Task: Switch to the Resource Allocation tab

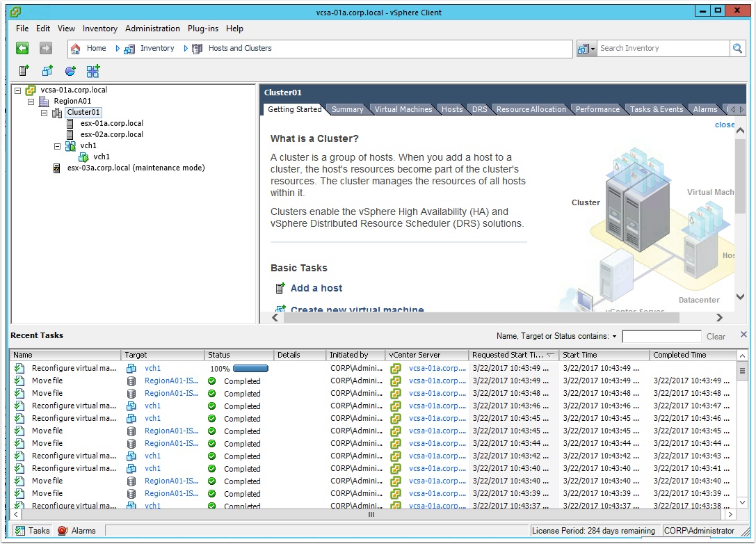Action: (x=531, y=109)
